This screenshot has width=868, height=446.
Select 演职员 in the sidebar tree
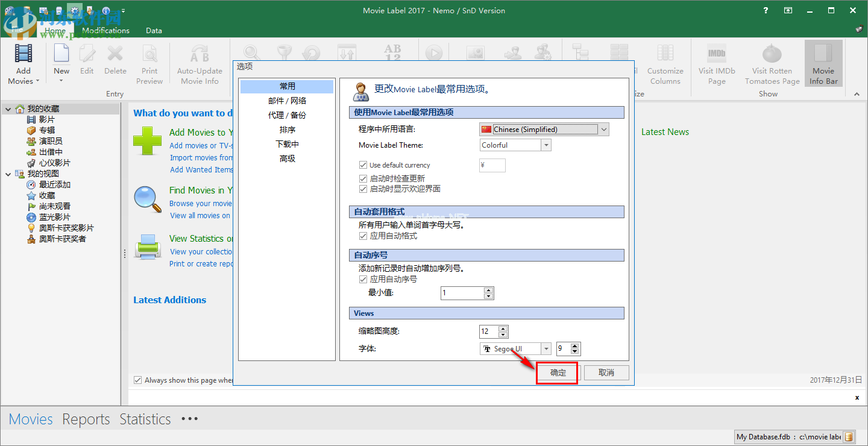coord(51,142)
